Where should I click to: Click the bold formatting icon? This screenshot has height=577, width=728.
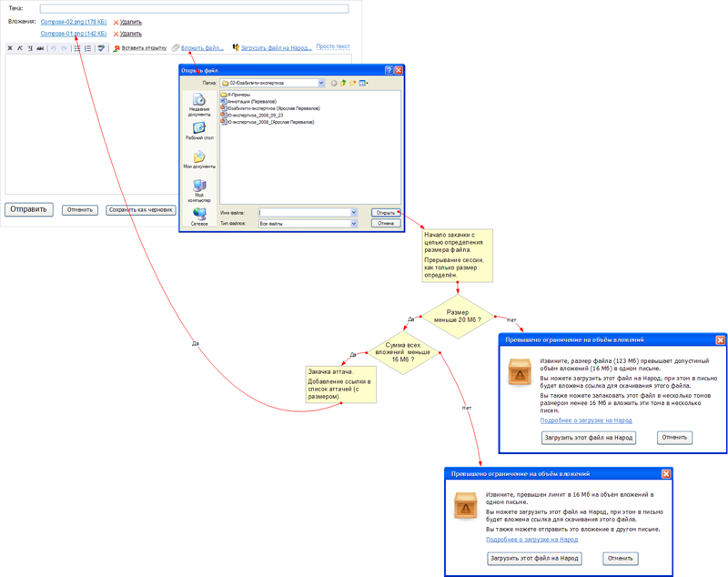[x=10, y=48]
